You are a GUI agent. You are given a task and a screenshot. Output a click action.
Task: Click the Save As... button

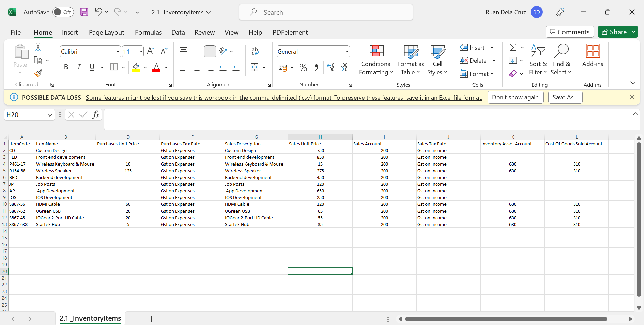[565, 97]
